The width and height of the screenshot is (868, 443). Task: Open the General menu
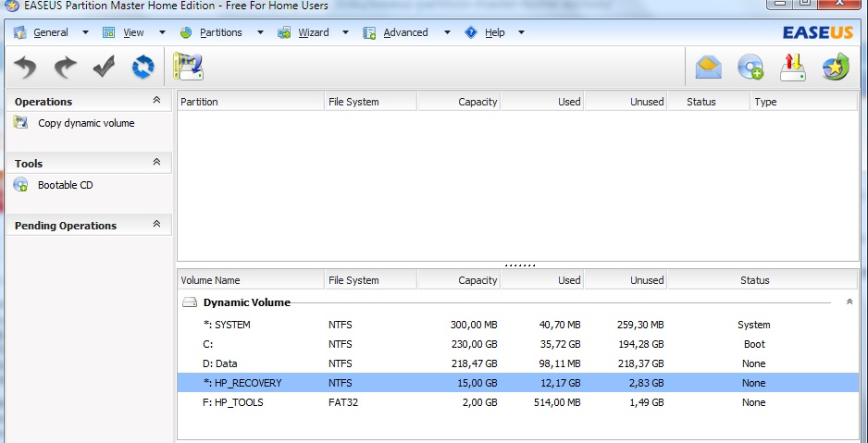pos(50,32)
